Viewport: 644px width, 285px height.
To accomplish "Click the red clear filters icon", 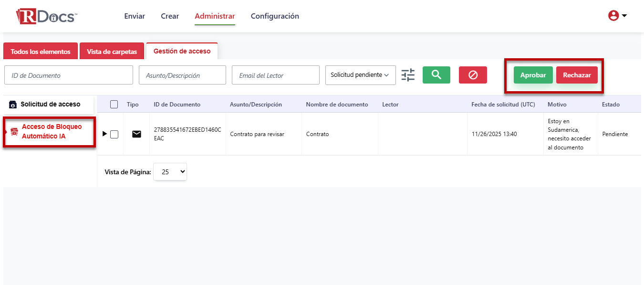I will (x=473, y=75).
